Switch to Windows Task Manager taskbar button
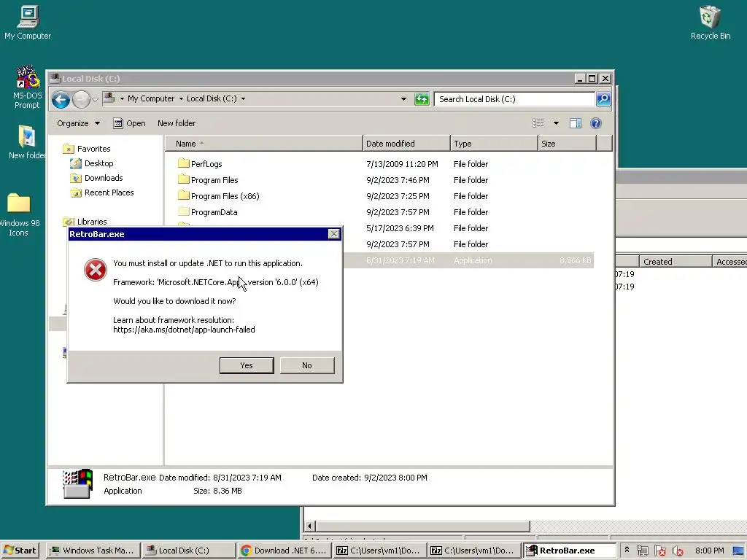 point(93,551)
